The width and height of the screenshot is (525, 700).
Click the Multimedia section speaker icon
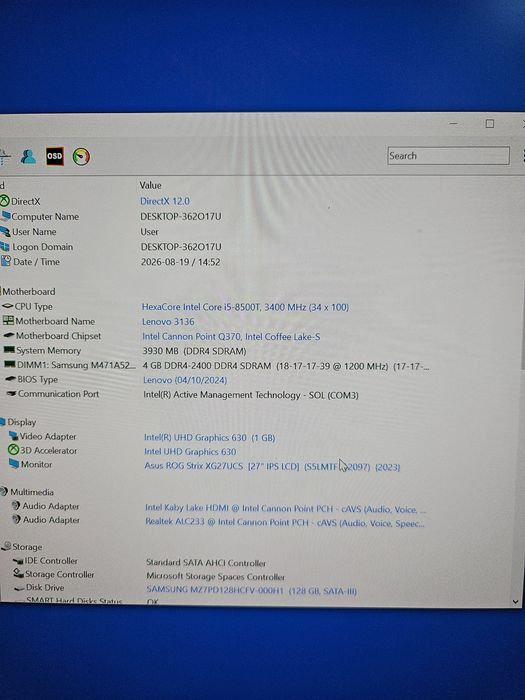click(4, 492)
